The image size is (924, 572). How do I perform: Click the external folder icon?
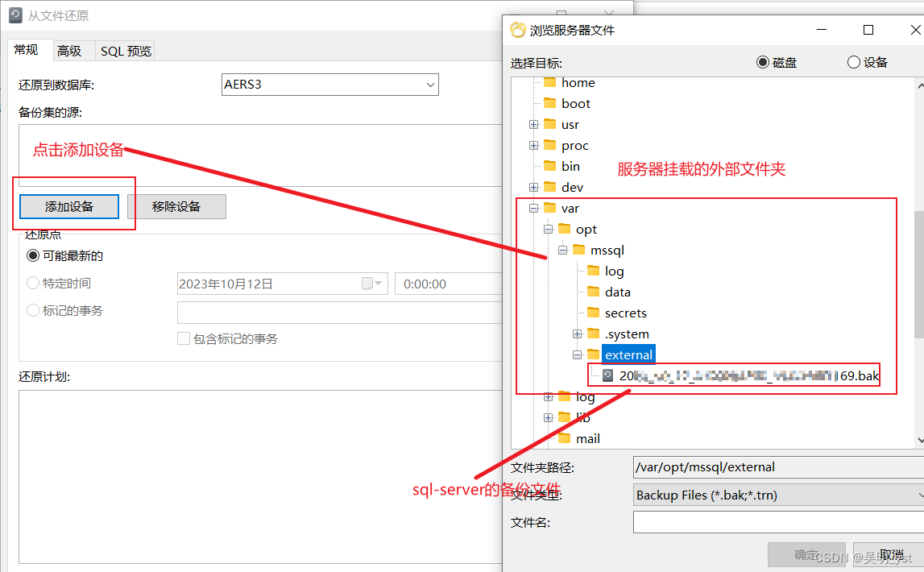pos(594,354)
